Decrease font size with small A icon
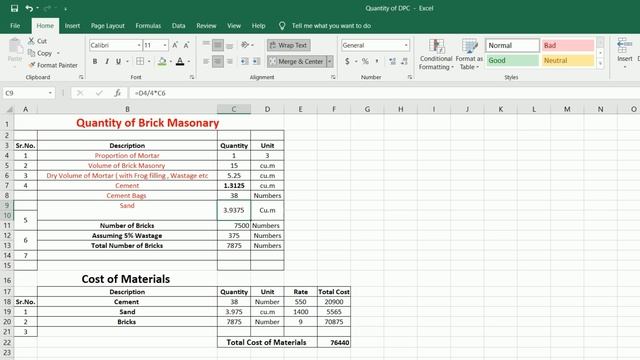Viewport: 640px width, 360px height. 187,45
